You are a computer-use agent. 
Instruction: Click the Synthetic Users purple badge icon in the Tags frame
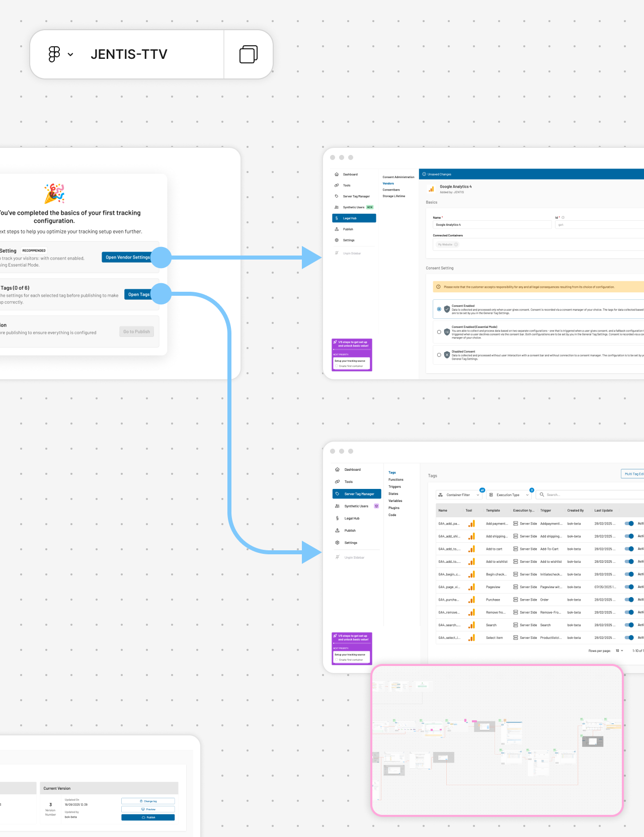376,506
